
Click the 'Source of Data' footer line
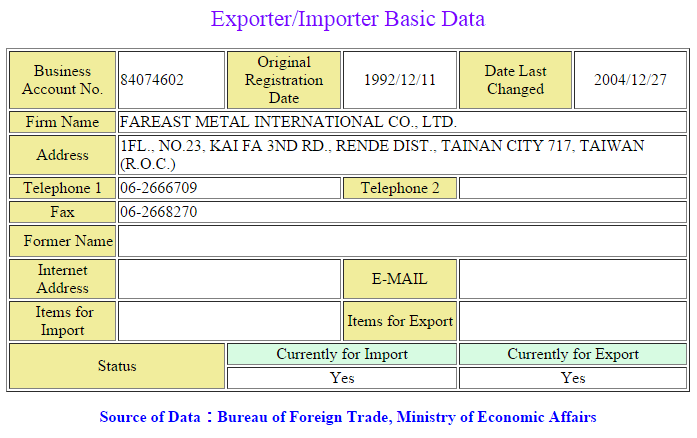point(348,417)
